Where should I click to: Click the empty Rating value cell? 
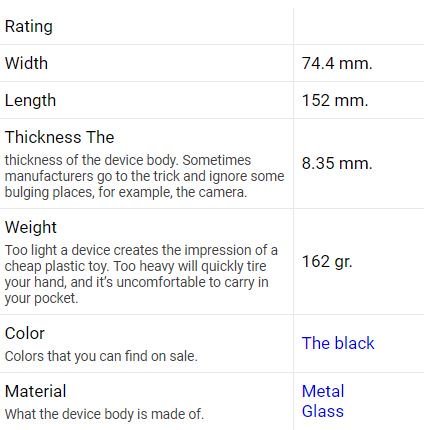click(359, 27)
